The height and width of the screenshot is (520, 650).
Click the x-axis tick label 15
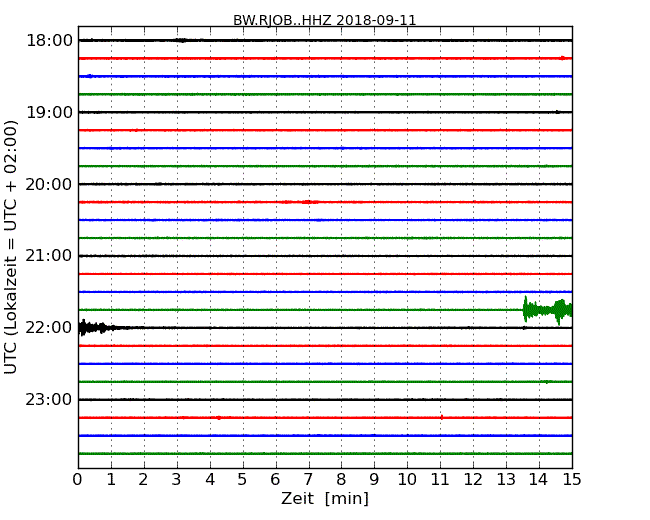(x=572, y=479)
